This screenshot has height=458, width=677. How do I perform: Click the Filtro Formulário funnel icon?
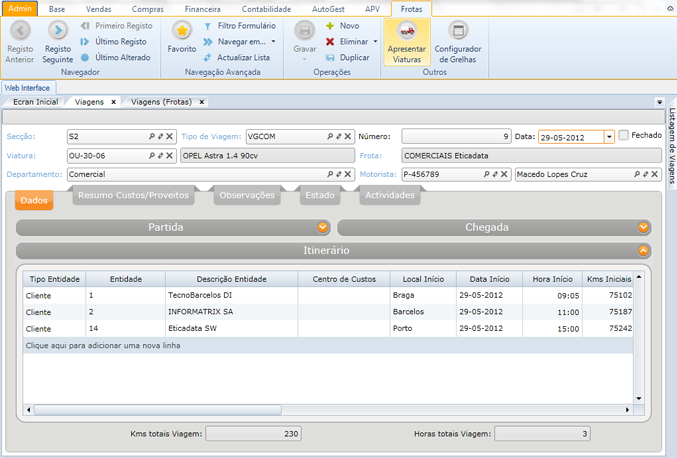208,25
